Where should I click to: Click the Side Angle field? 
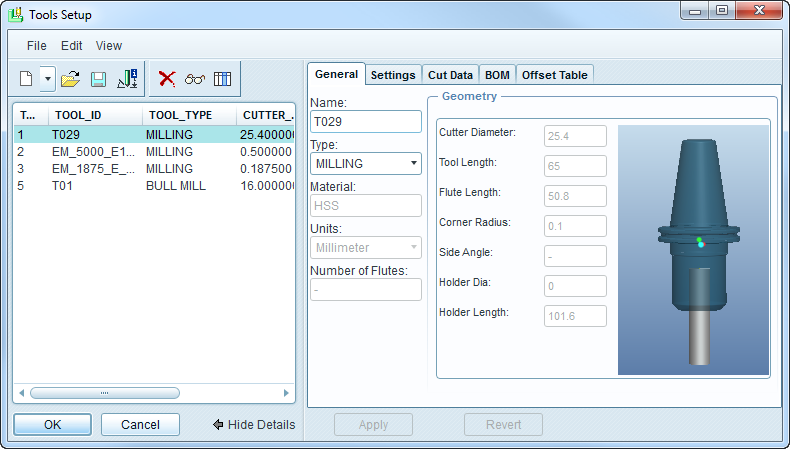575,256
